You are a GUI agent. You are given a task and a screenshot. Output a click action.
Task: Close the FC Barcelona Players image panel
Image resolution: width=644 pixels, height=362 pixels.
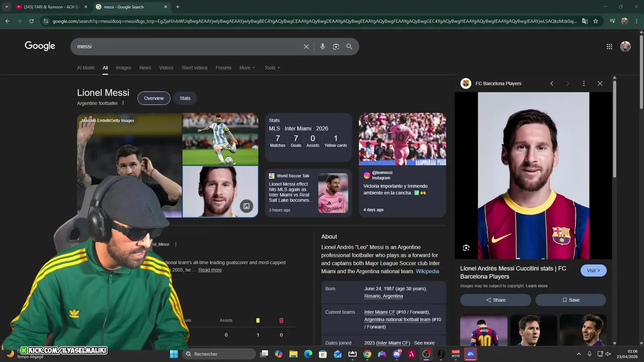[600, 83]
